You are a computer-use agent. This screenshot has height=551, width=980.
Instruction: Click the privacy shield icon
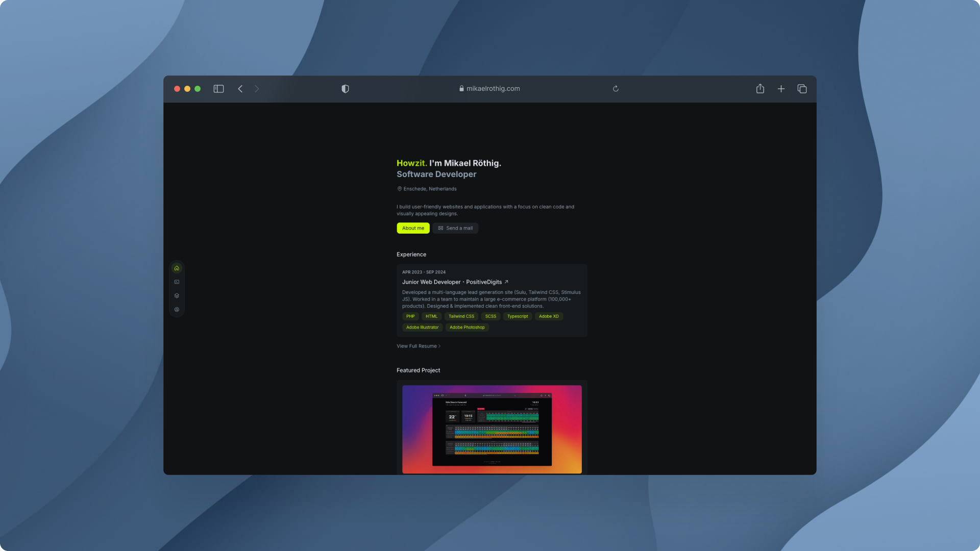point(345,89)
